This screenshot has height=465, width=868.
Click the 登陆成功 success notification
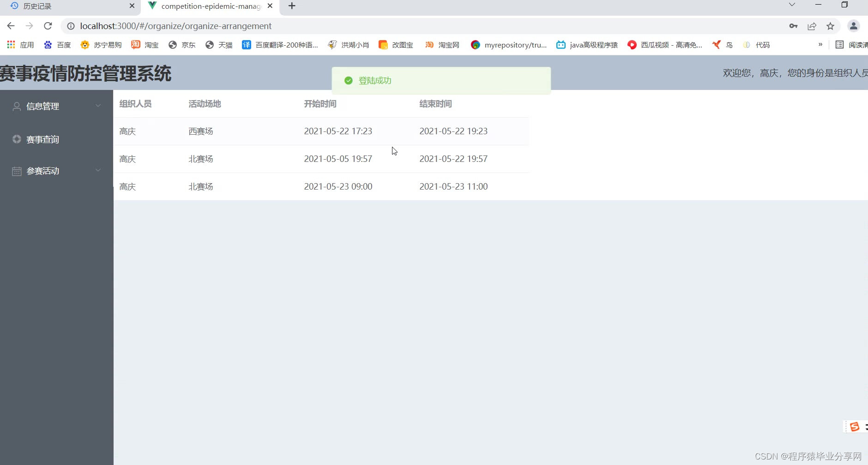441,81
